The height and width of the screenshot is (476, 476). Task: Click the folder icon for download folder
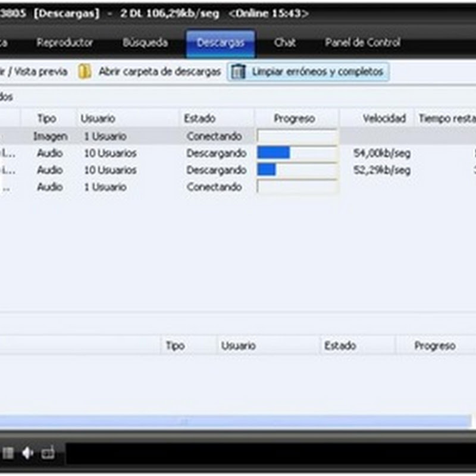pyautogui.click(x=85, y=72)
